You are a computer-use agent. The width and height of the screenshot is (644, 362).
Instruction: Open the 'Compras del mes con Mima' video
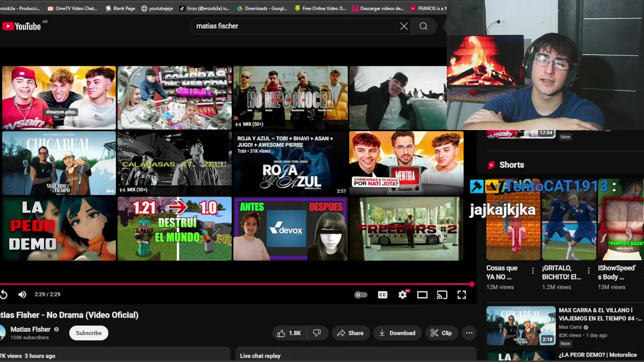[x=175, y=98]
